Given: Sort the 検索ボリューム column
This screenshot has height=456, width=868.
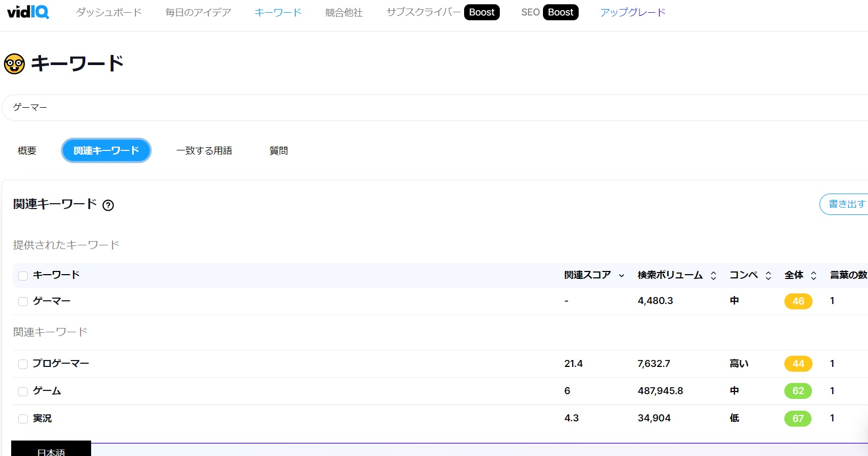Looking at the screenshot, I should 713,276.
